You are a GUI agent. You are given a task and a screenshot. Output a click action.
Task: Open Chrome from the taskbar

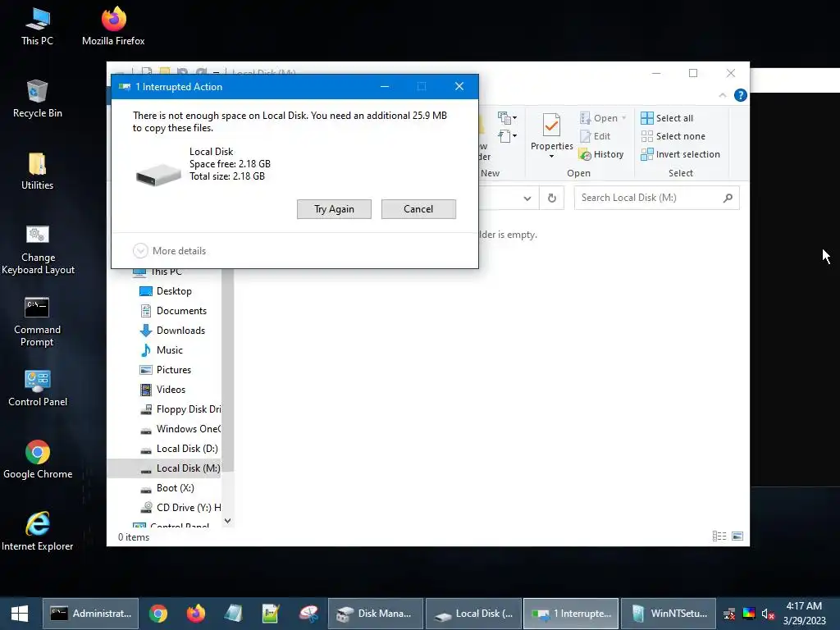(158, 614)
